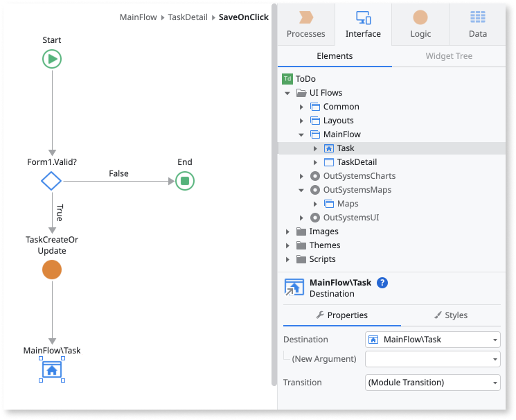Open the Styles tab
This screenshot has height=420, width=516.
coord(451,315)
